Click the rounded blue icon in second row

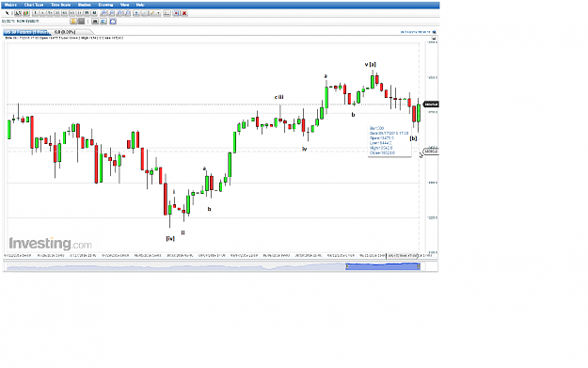[x=113, y=22]
